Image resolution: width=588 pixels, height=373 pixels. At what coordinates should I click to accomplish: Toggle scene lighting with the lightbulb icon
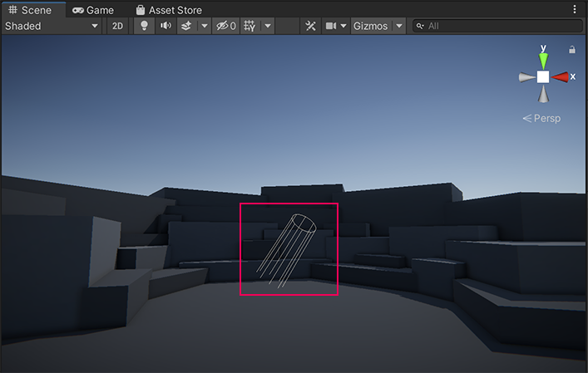(x=144, y=26)
